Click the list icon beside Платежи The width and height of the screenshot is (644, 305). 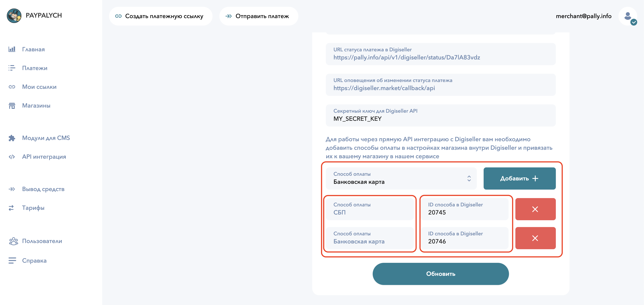point(12,68)
